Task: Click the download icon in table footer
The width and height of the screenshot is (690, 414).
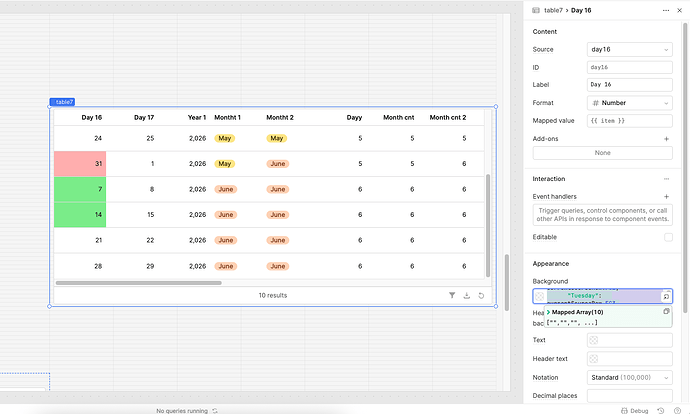Action: (466, 295)
